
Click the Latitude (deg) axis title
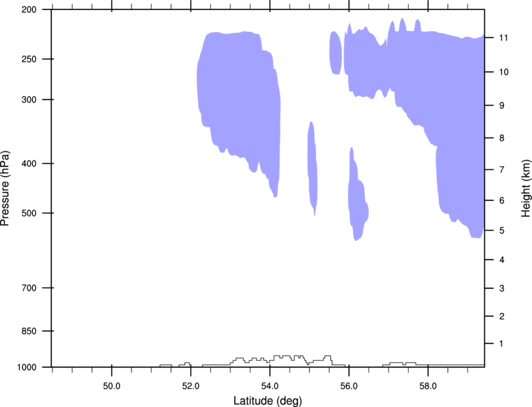click(267, 401)
